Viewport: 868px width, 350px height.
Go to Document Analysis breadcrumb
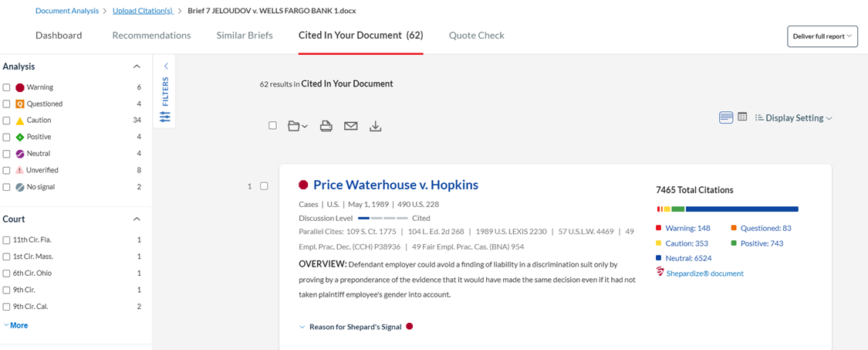tap(67, 11)
